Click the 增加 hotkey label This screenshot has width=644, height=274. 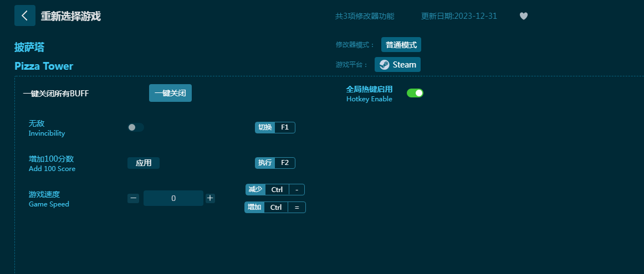(x=254, y=207)
